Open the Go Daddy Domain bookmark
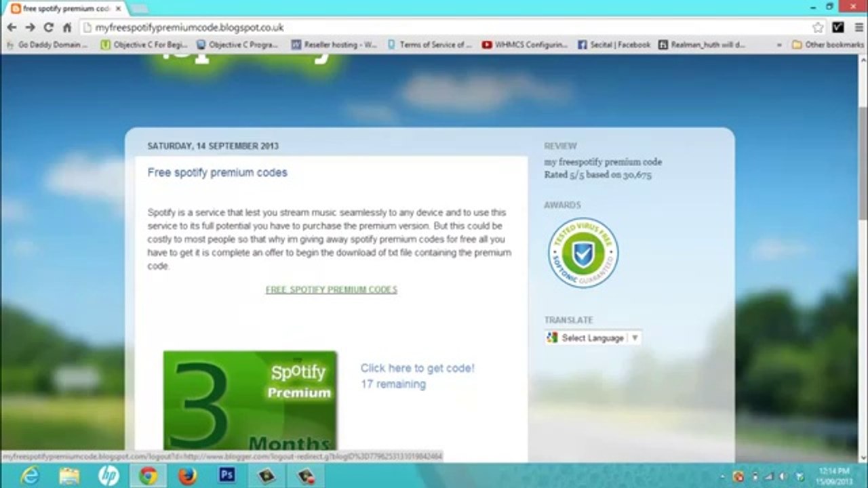 (x=47, y=45)
